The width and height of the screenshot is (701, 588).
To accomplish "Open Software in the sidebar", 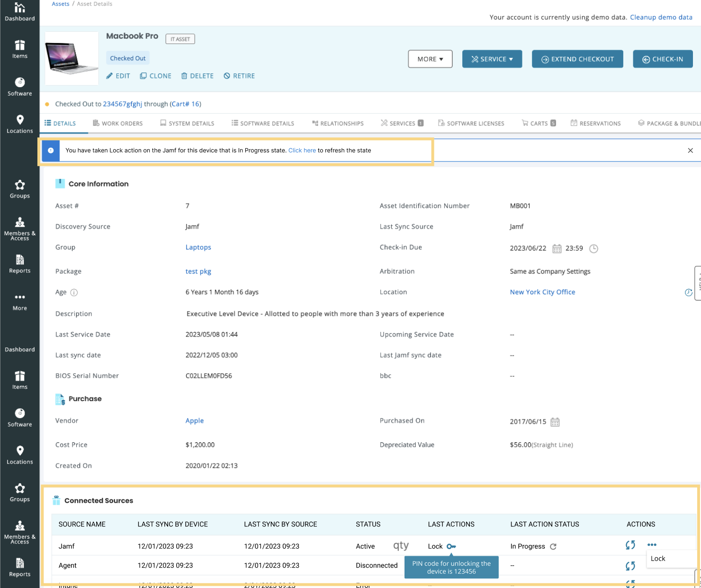I will click(x=19, y=87).
